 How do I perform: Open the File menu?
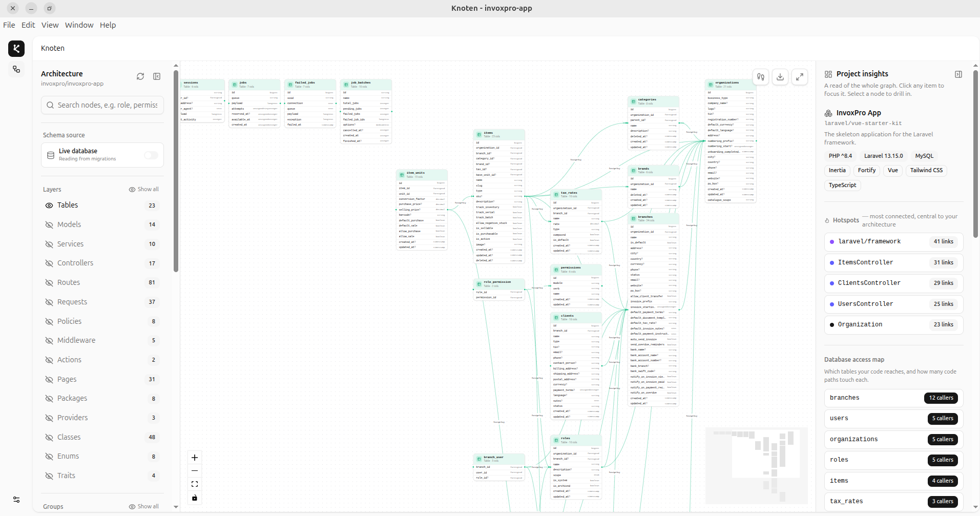point(9,25)
